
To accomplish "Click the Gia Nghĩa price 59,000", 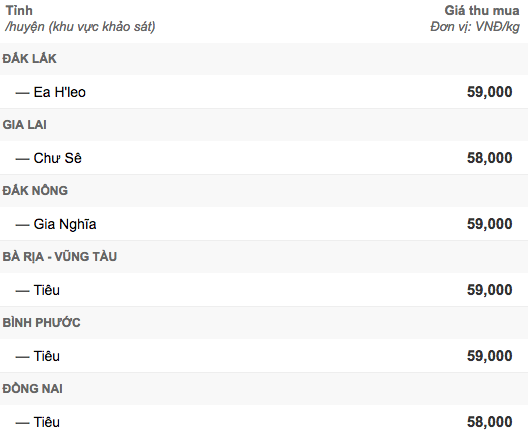I will click(490, 224).
